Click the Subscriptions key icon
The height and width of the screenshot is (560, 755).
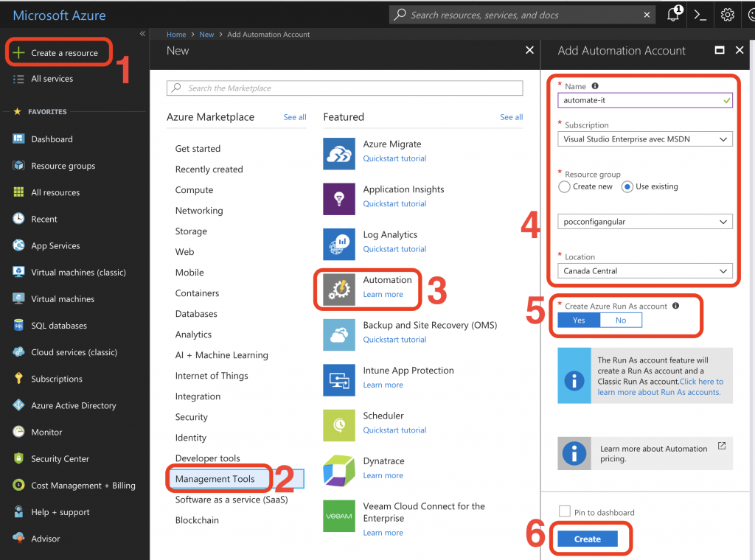pos(18,379)
